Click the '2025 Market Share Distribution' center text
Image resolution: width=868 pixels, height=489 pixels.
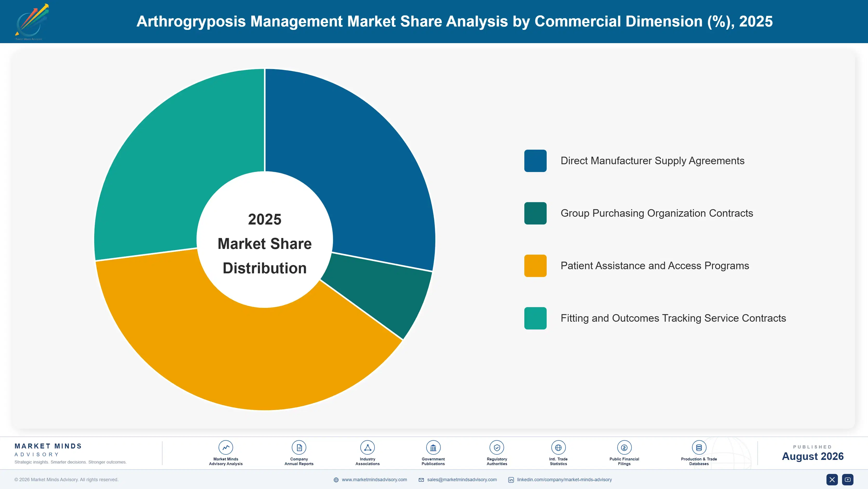(265, 243)
